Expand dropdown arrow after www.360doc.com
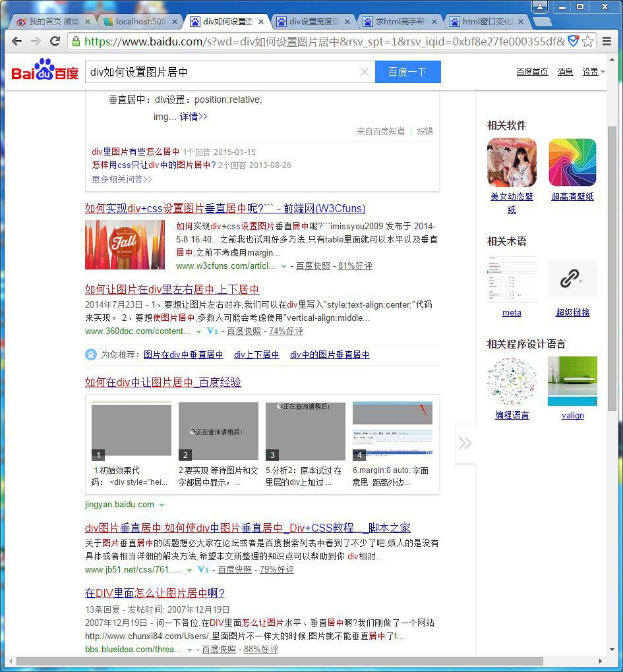The height and width of the screenshot is (672, 623). coord(198,331)
